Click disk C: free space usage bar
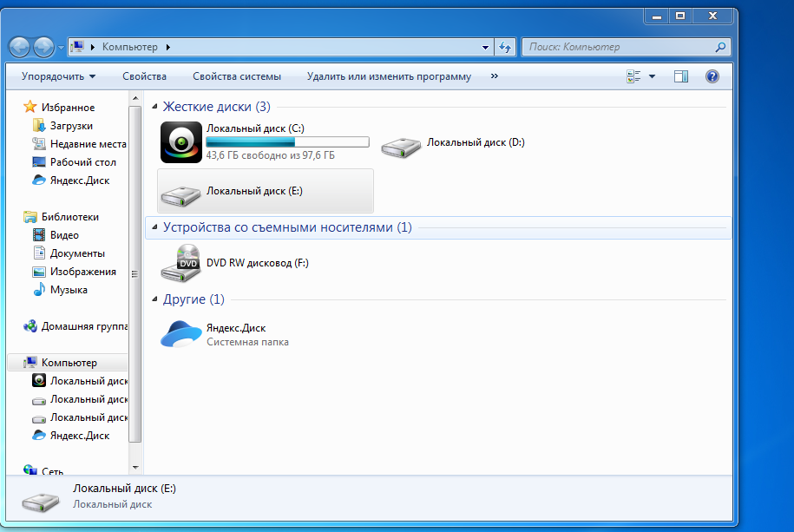Image resolution: width=794 pixels, height=532 pixels. click(287, 142)
